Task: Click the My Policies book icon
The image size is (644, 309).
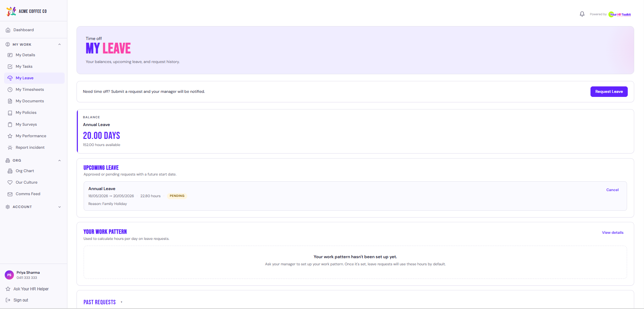Action: pos(10,113)
